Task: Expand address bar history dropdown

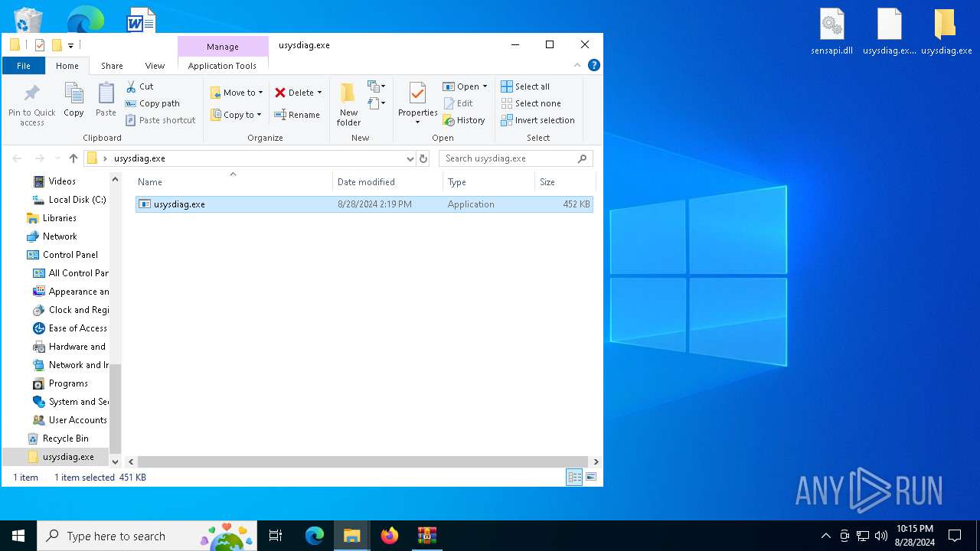Action: pos(410,158)
